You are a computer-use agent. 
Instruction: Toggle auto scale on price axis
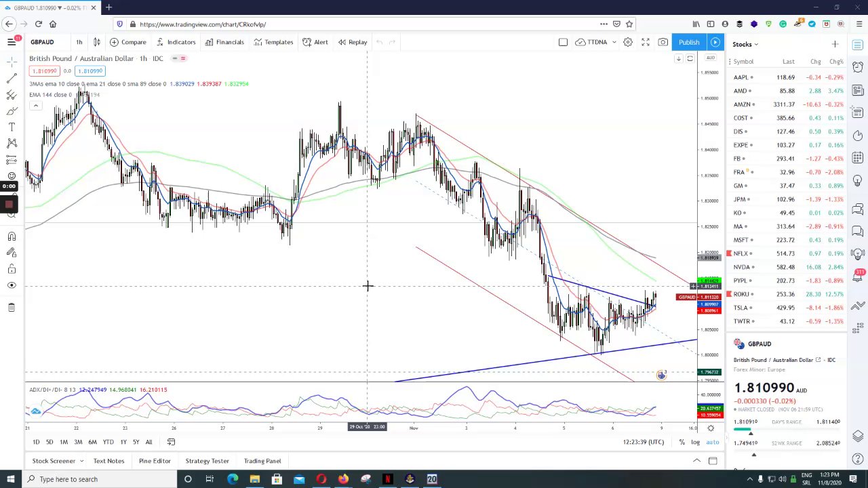pos(712,442)
